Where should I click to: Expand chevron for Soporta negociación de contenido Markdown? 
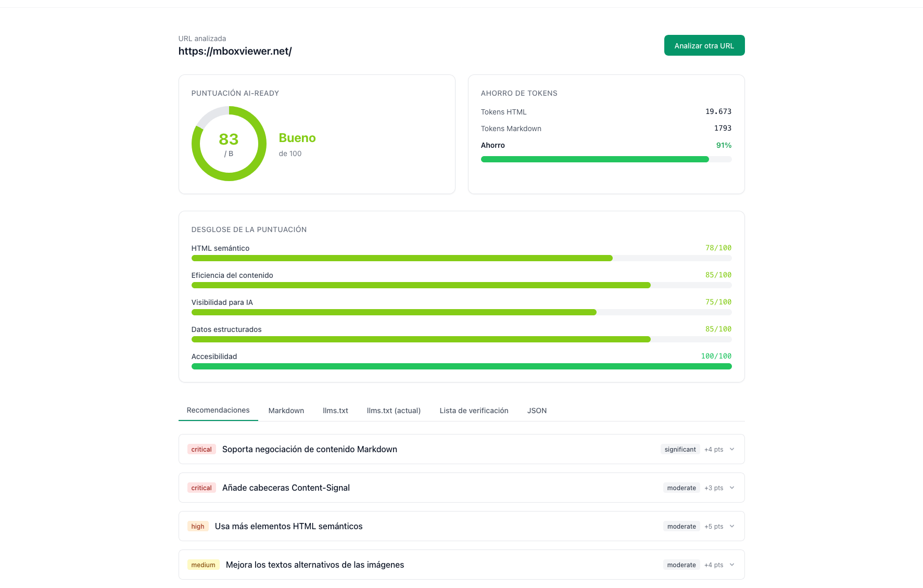pos(732,449)
